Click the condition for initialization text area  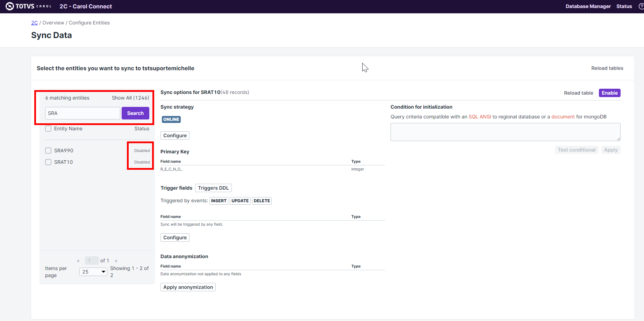click(505, 132)
